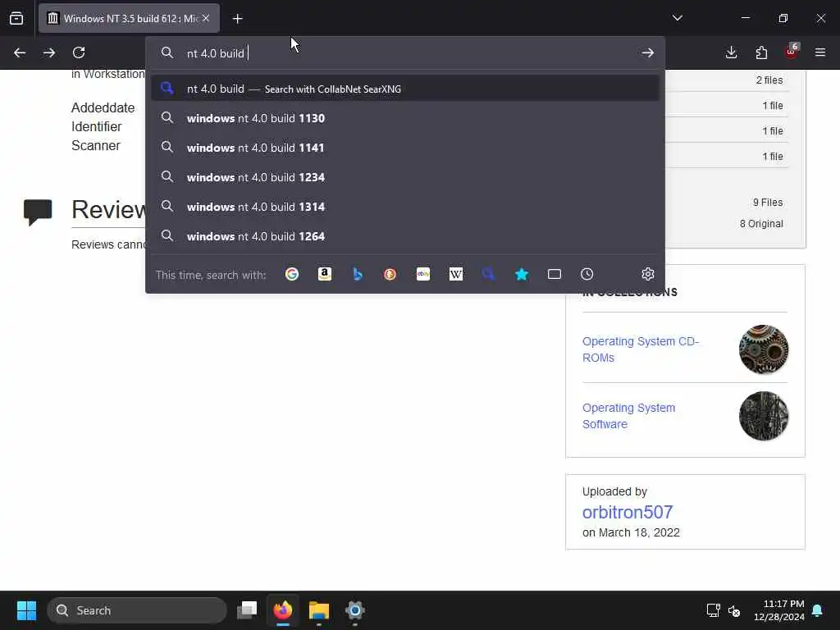Open the Downloads panel
Viewport: 840px width, 630px height.
click(x=731, y=52)
